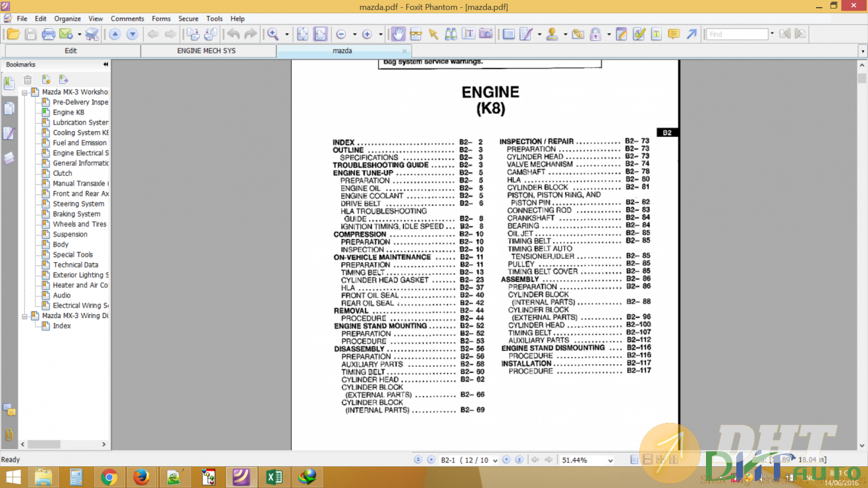Close the mazda tab

coord(404,51)
